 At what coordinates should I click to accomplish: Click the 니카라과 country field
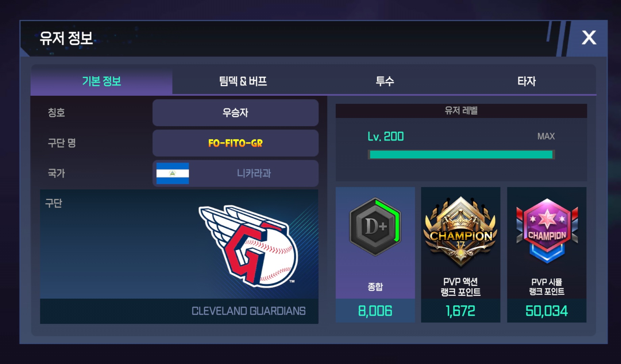pyautogui.click(x=235, y=173)
